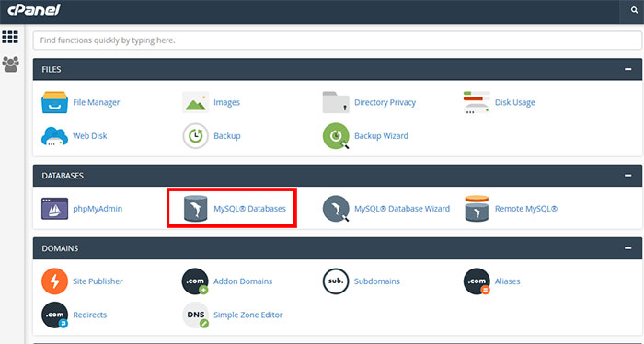Click the DATABASES section header title
Viewport: 644px width, 344px height.
(x=63, y=176)
